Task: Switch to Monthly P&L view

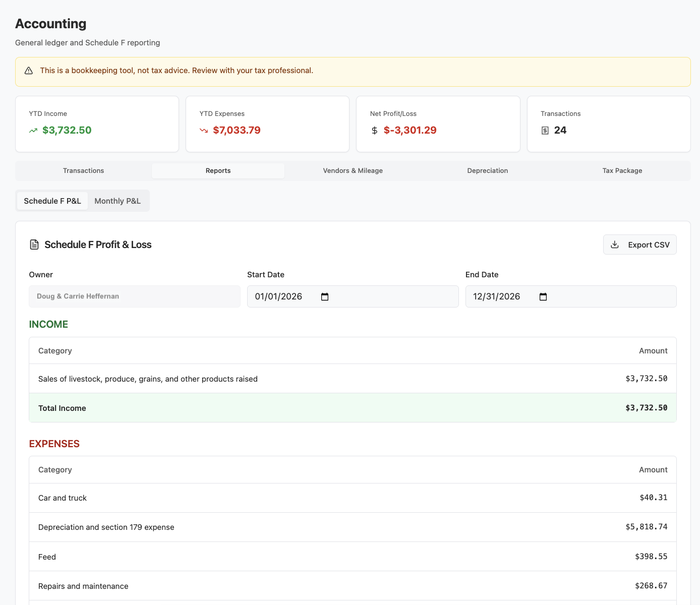Action: 118,201
